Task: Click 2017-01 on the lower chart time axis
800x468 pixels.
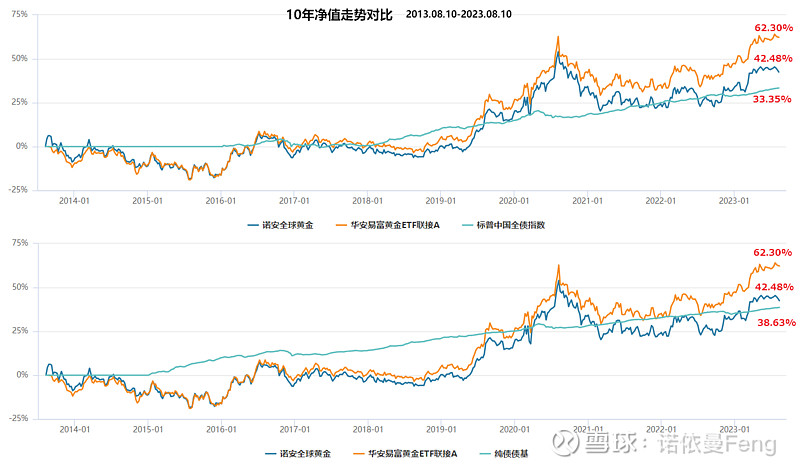Action: [x=294, y=429]
